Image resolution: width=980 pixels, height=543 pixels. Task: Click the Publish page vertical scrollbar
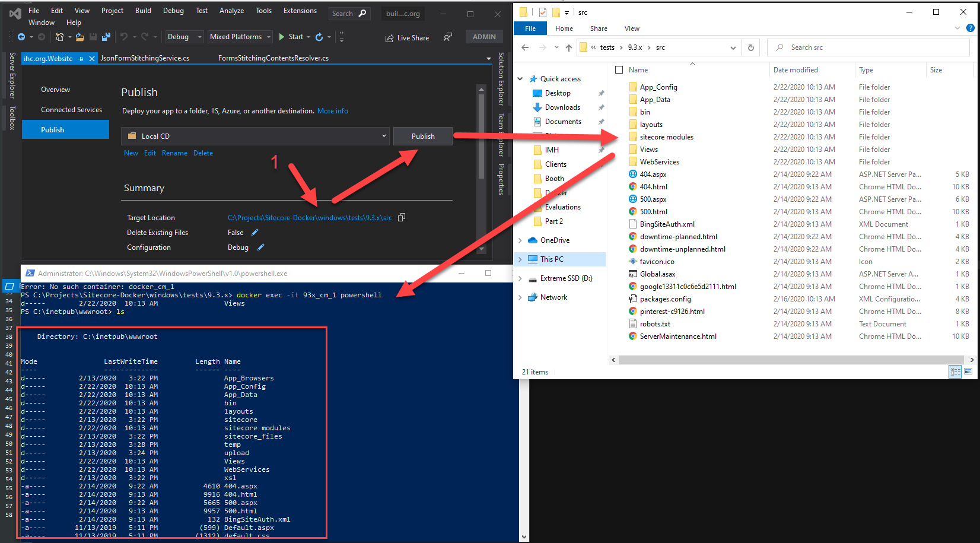[x=481, y=136]
